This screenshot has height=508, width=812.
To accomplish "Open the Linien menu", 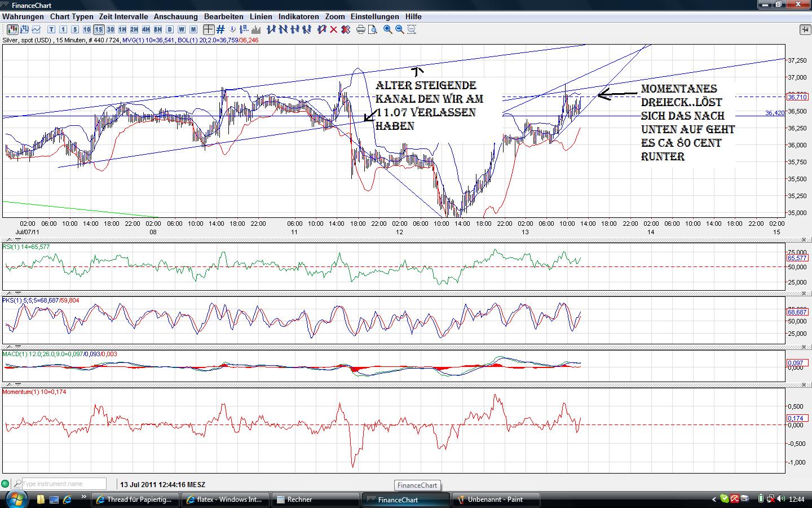I will [261, 16].
